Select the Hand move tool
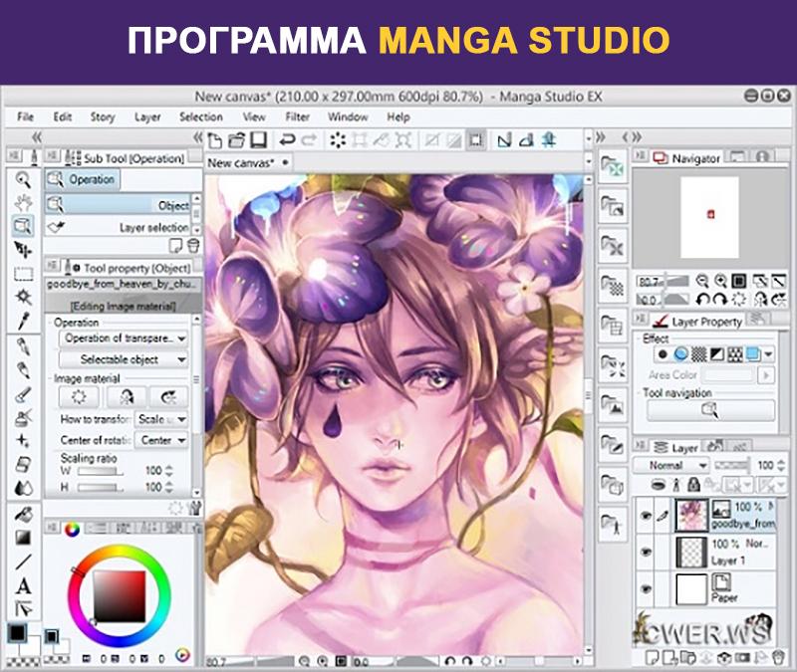The image size is (797, 672). tap(22, 203)
